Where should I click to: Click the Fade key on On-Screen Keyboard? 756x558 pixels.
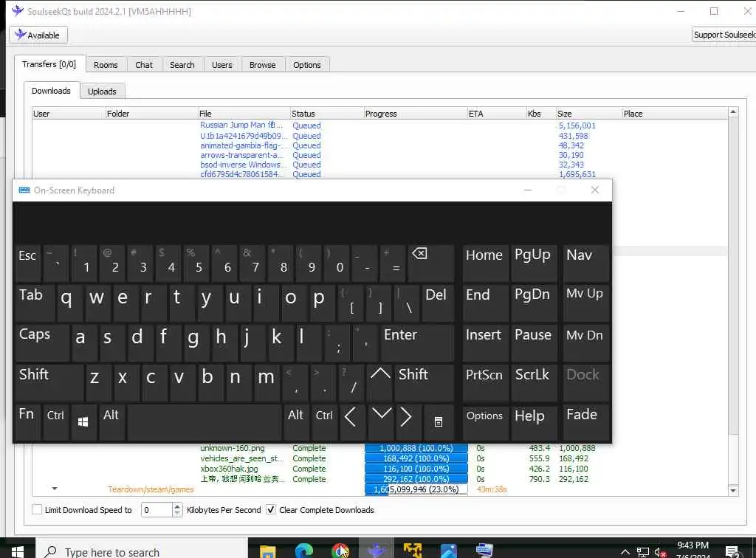click(x=585, y=422)
